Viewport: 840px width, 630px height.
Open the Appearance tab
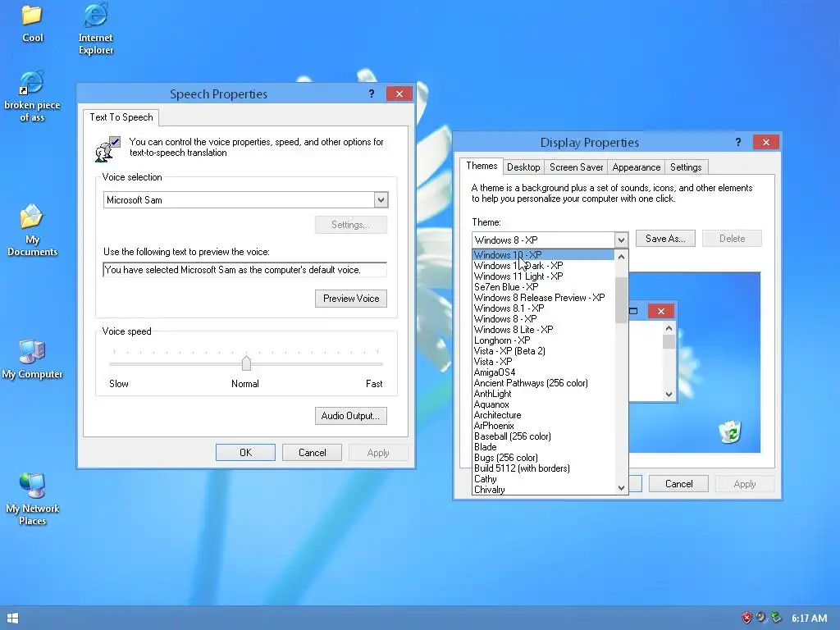tap(637, 167)
